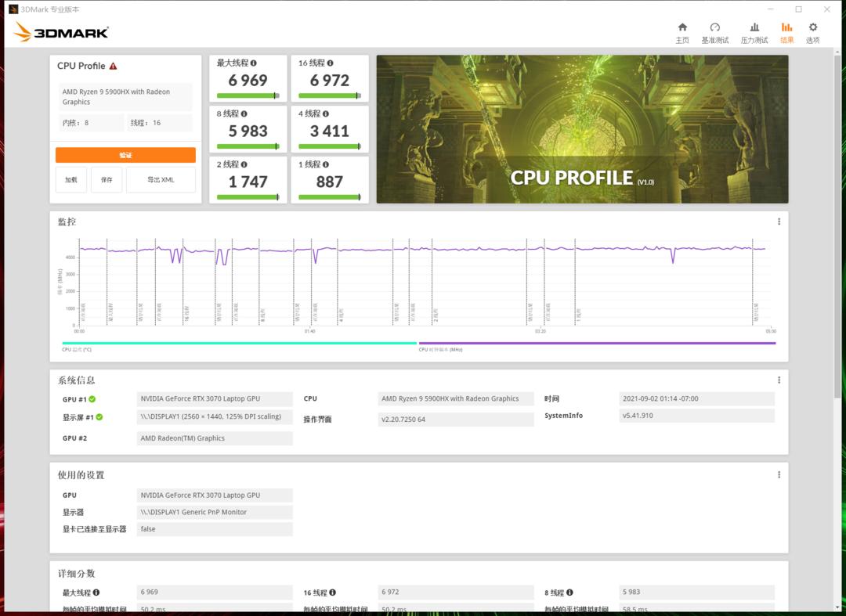Image resolution: width=846 pixels, height=616 pixels.
Task: Click the 16 线程 score bar
Action: click(x=330, y=96)
